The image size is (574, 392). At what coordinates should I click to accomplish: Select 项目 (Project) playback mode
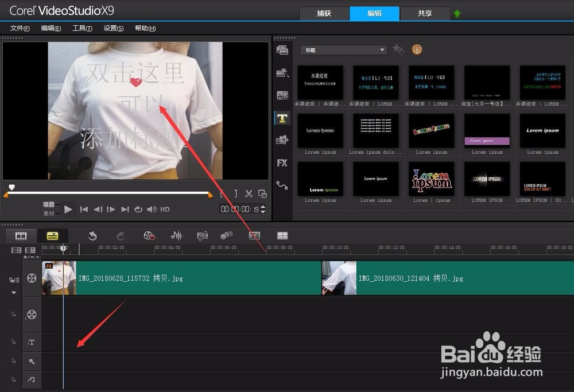(x=49, y=204)
